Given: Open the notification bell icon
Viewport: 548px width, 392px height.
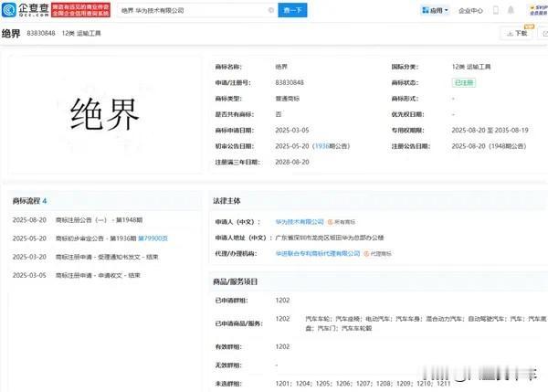Looking at the screenshot, I should [511, 10].
